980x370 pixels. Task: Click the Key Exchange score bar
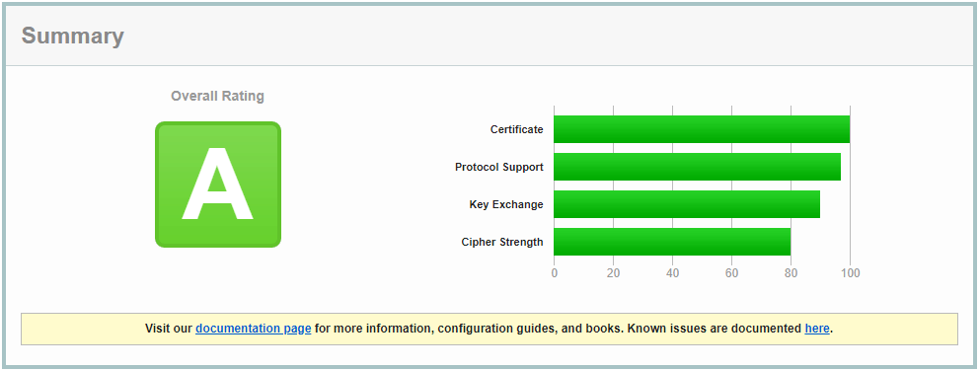pos(687,204)
